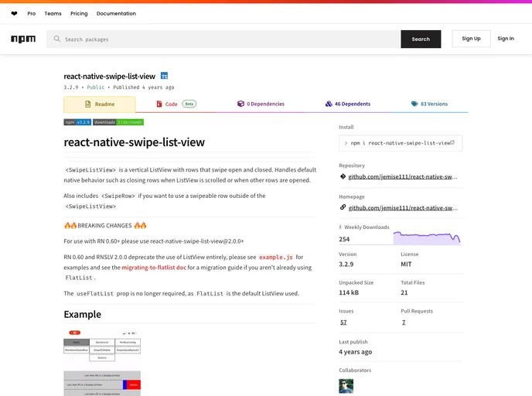532x396 pixels.
Task: Click the black Search button
Action: click(x=421, y=39)
